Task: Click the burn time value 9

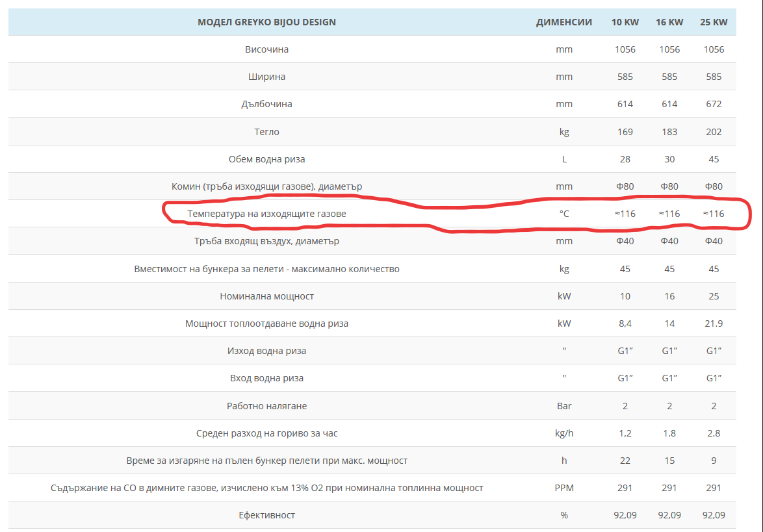Action: pyautogui.click(x=714, y=460)
